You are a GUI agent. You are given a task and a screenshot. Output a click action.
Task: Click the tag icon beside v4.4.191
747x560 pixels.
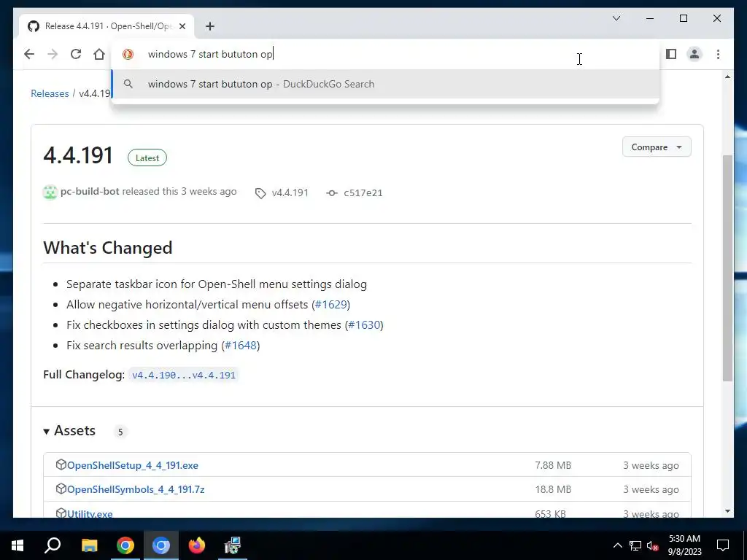coord(260,193)
